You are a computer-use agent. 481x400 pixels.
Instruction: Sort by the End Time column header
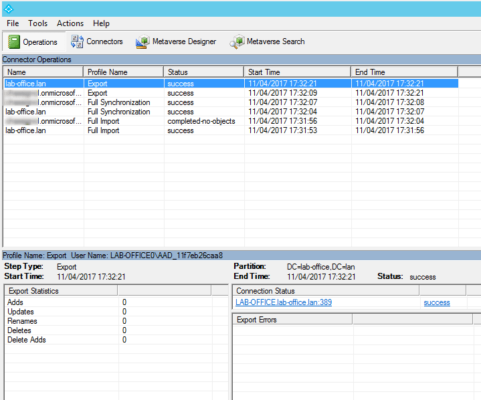point(404,72)
